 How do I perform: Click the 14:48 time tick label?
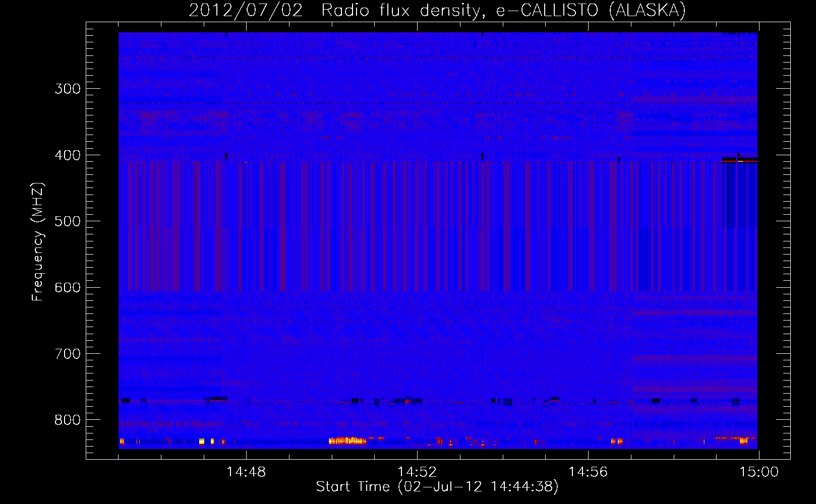(x=246, y=472)
